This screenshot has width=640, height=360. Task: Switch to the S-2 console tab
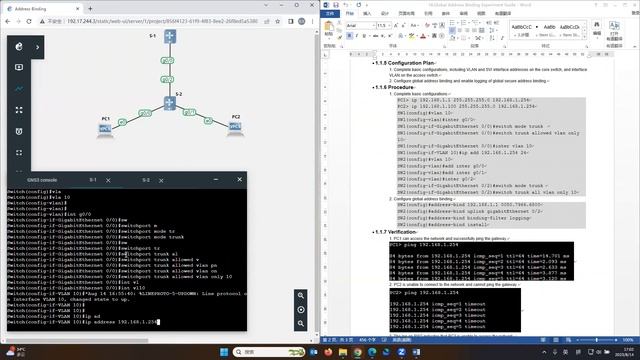[x=146, y=180]
